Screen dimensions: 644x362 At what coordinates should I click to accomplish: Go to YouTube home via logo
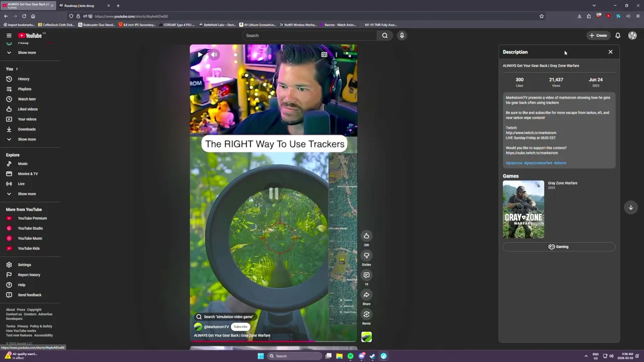(31, 35)
